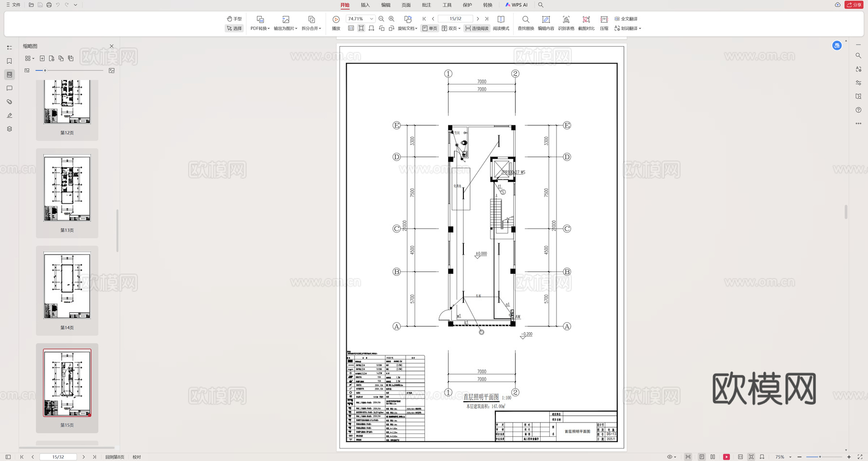Open the 插入 ribbon tab

coord(365,5)
